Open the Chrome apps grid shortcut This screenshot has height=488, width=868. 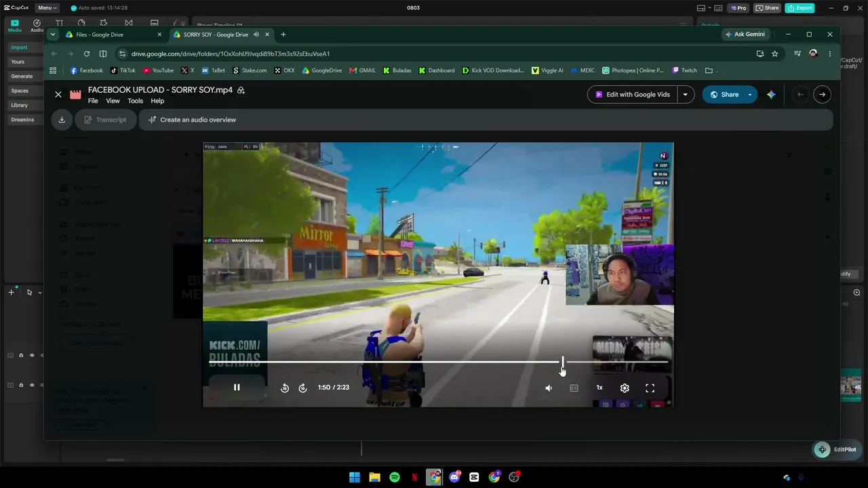53,70
